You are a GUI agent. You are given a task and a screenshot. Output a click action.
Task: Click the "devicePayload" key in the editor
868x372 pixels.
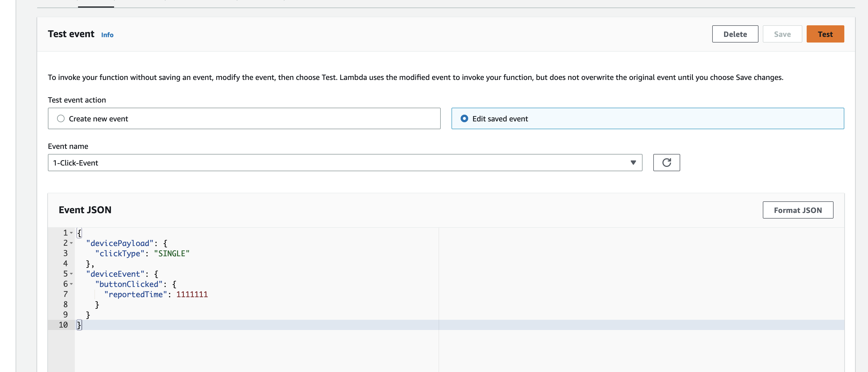[x=120, y=243]
